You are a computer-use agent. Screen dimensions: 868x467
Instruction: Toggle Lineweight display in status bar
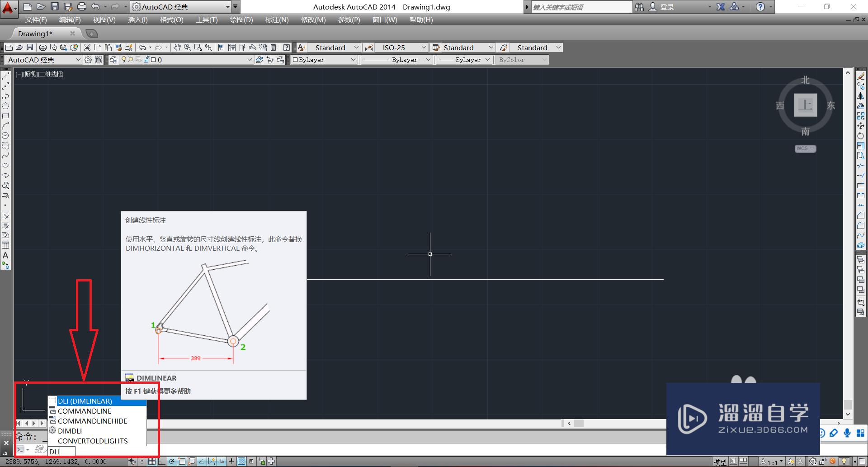231,462
